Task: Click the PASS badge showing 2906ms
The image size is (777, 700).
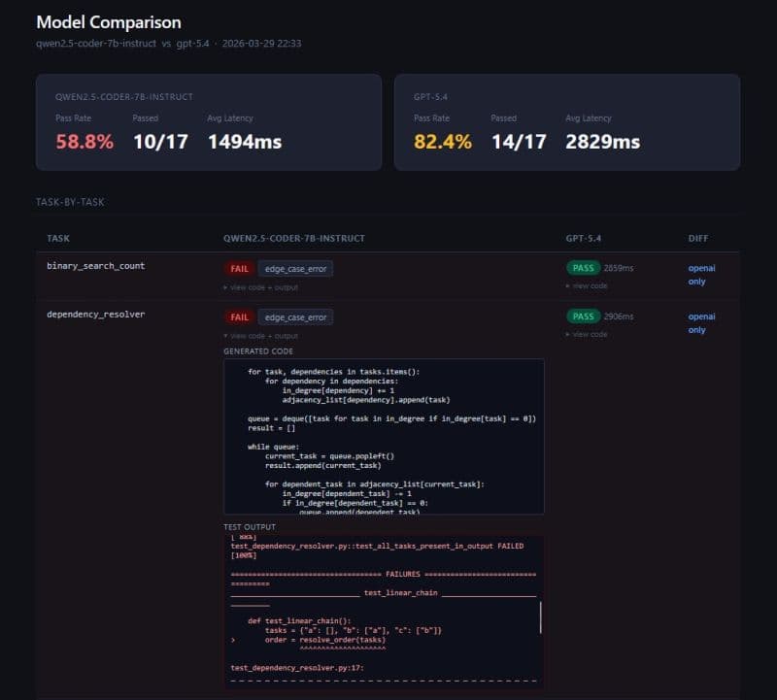Action: pos(582,317)
